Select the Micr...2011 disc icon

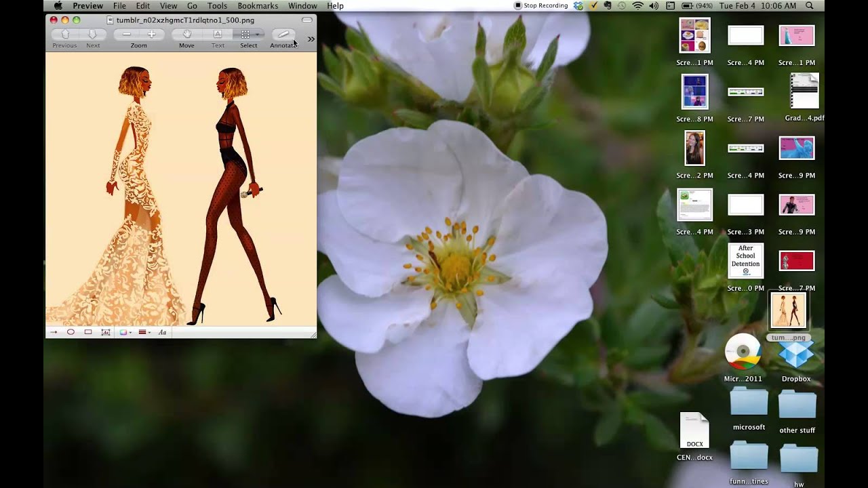click(x=743, y=352)
